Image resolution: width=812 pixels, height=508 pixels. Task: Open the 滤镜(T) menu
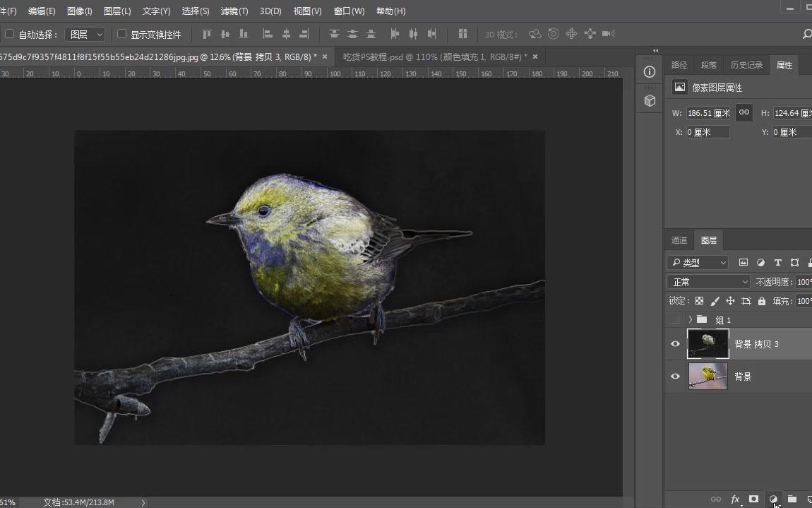click(234, 11)
